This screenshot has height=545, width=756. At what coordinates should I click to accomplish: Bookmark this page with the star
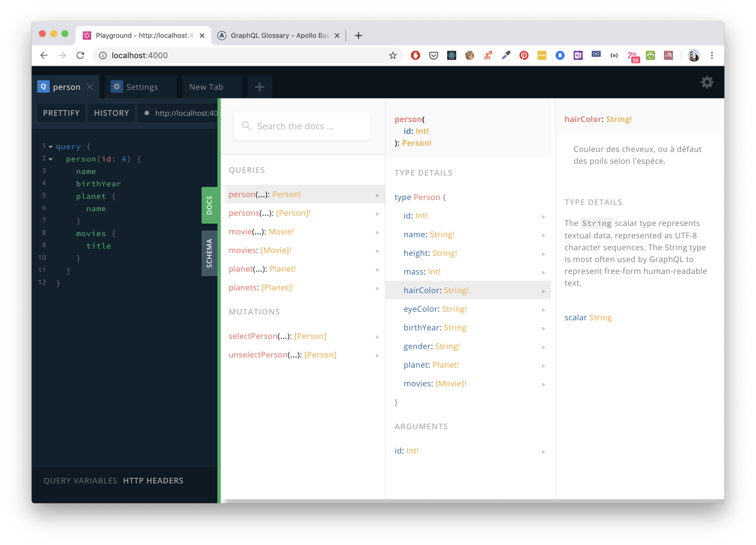[x=393, y=55]
